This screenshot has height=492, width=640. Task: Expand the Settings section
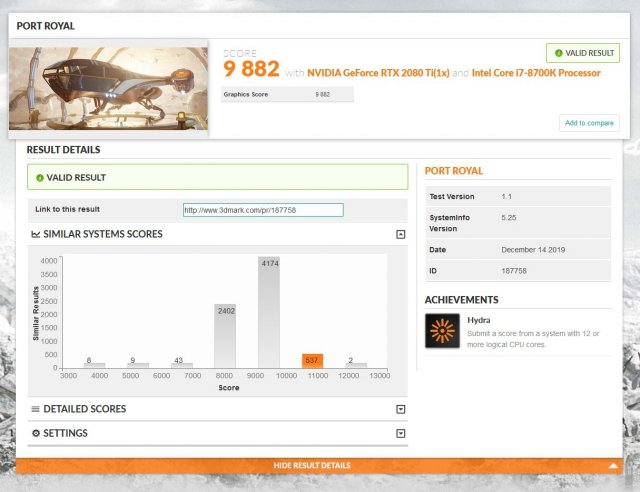(x=401, y=434)
